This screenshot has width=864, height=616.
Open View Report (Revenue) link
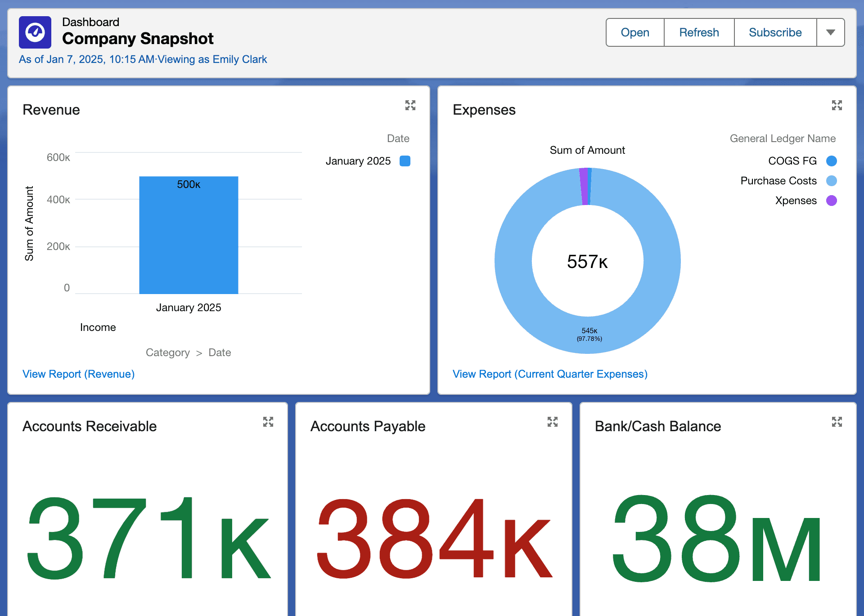[x=79, y=374]
